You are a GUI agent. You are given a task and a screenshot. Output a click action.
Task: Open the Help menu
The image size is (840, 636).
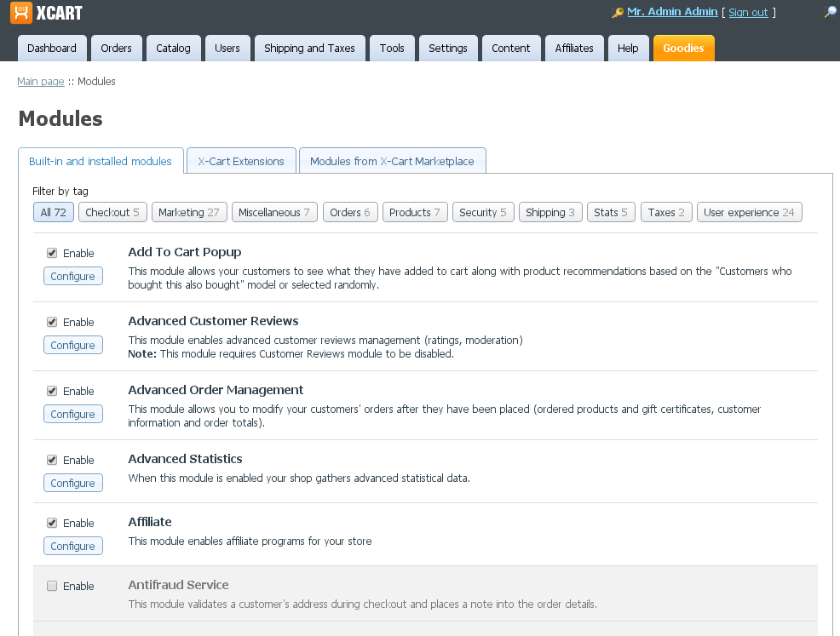628,49
